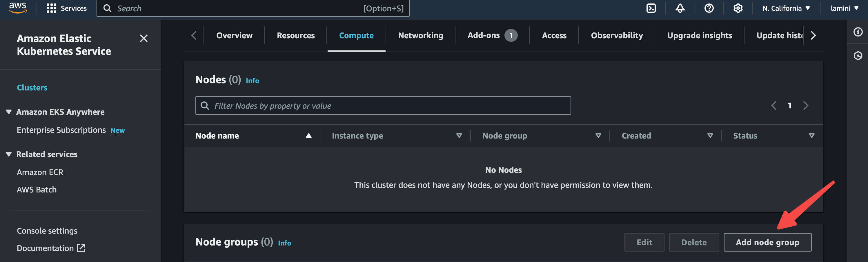The width and height of the screenshot is (868, 262).
Task: Click the AWS logo home icon
Action: pyautogui.click(x=17, y=8)
